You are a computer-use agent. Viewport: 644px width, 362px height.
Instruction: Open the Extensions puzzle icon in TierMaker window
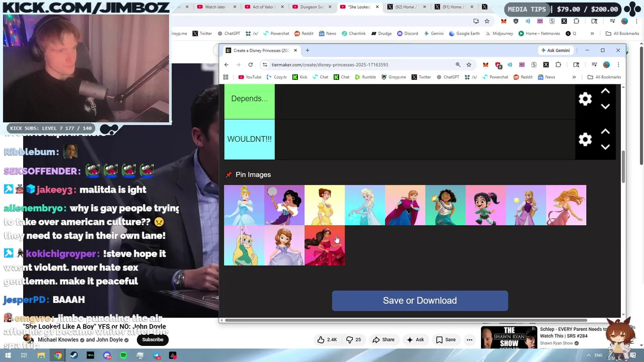tap(558, 64)
